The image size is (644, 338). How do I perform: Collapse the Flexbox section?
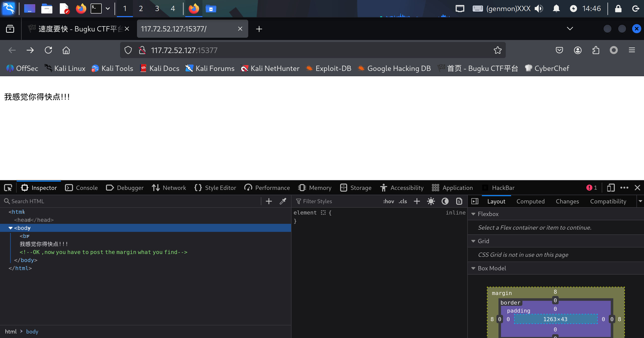pyautogui.click(x=473, y=214)
